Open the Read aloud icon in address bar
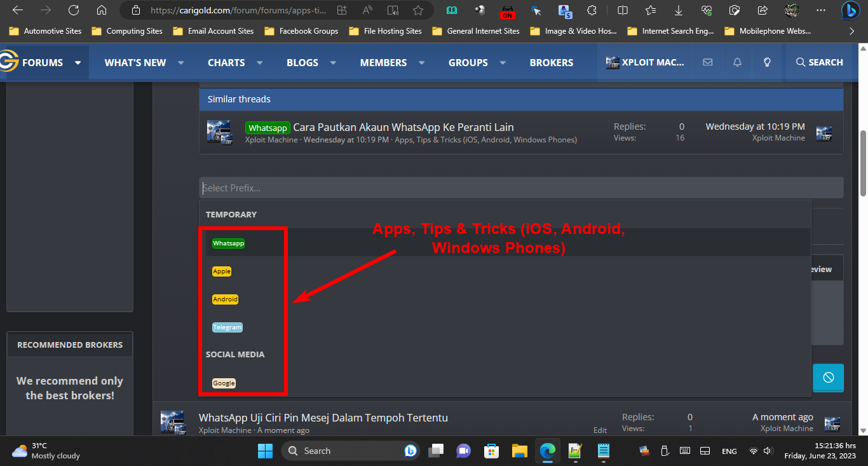 [x=393, y=10]
